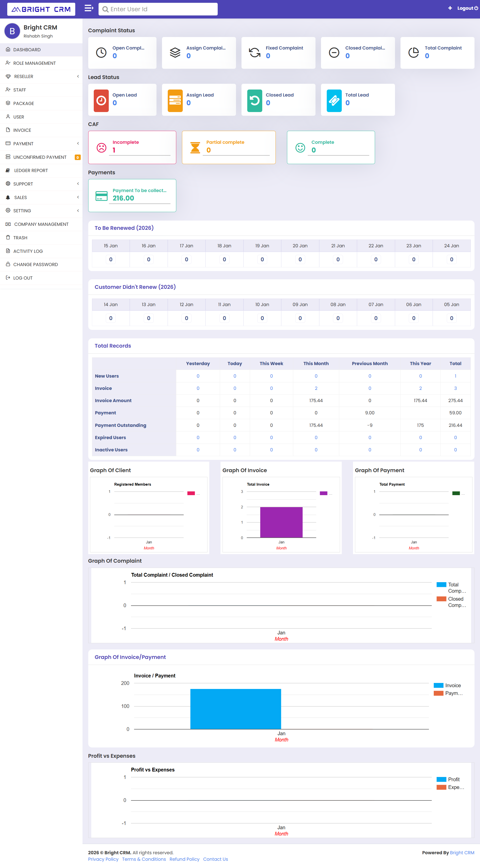Screen dimensions: 480x868
Task: Open the Package menu item
Action: tap(41, 104)
